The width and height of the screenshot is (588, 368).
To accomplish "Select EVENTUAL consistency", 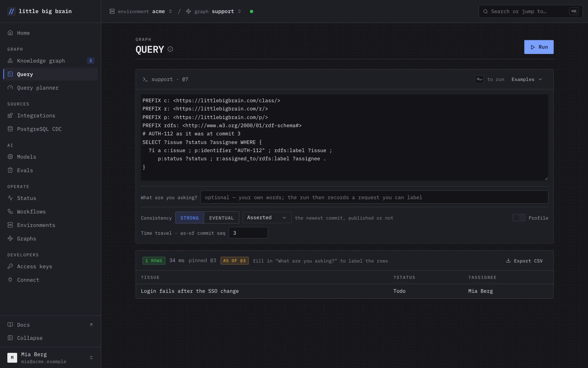I will point(221,218).
